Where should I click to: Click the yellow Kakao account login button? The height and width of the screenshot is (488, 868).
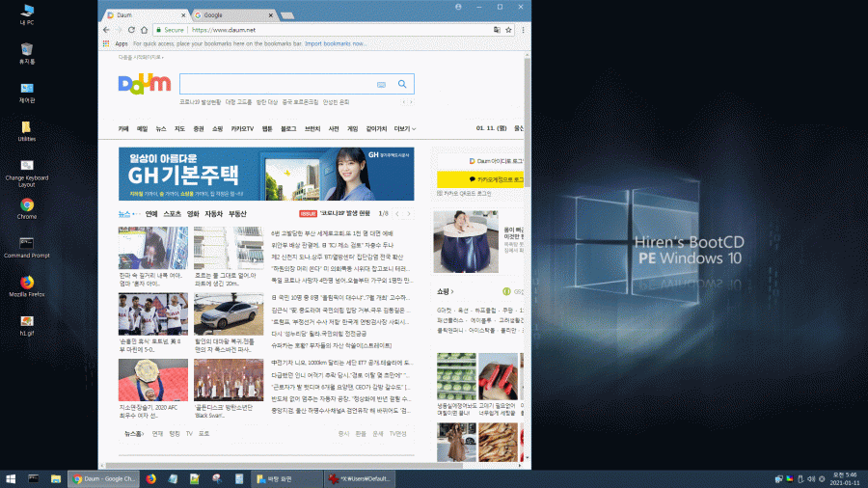click(x=480, y=179)
